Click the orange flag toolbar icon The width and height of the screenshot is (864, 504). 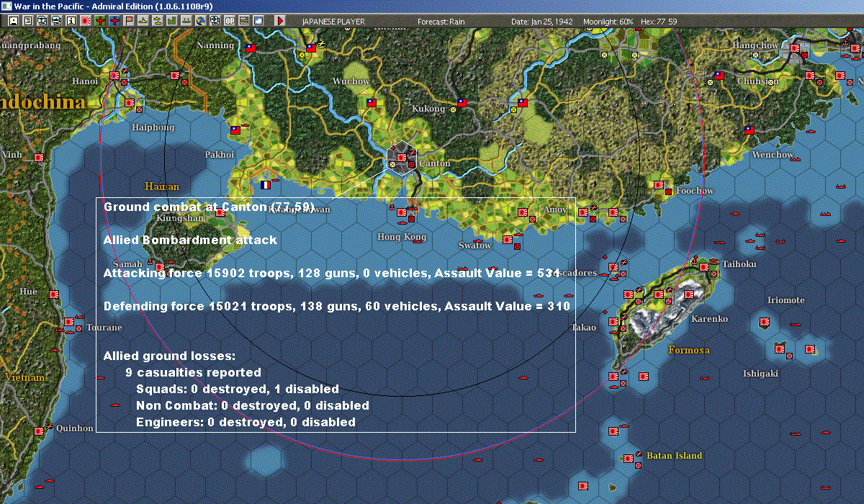coord(129,21)
